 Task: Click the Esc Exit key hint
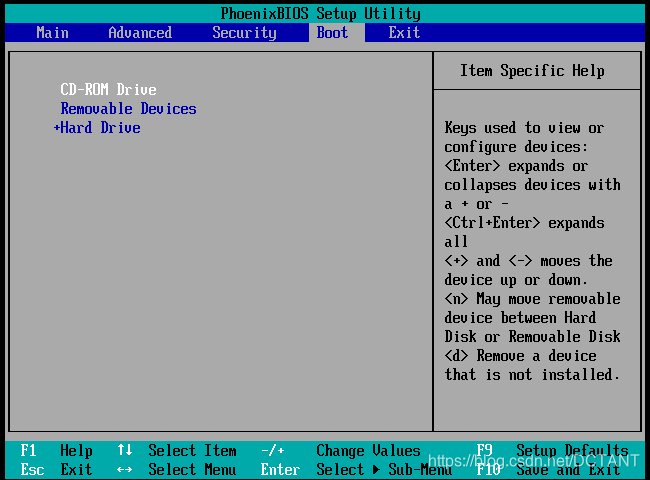[56, 470]
